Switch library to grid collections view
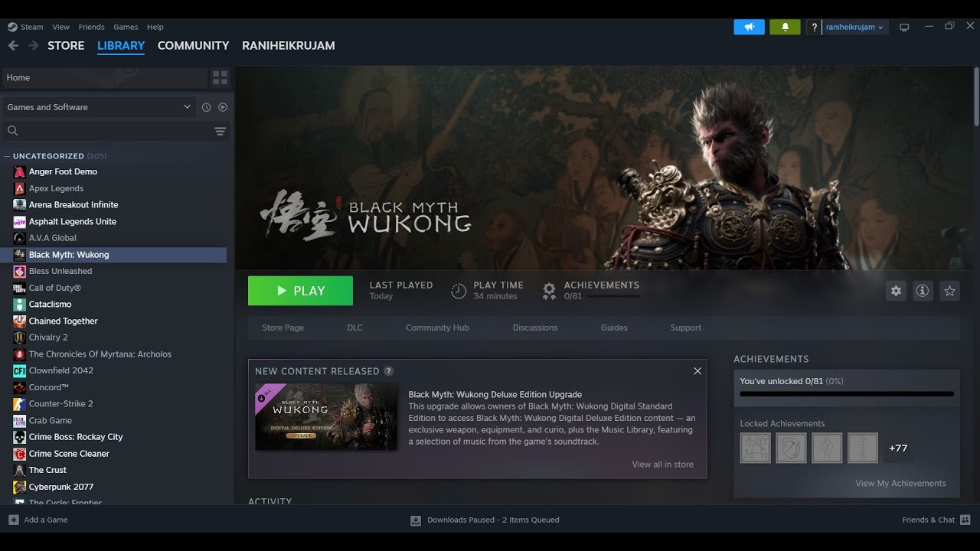Screen dimensions: 980x551 tap(220, 77)
